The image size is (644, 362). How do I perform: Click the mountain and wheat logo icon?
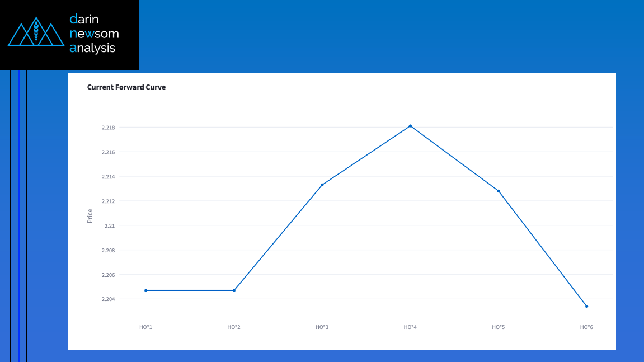click(36, 33)
